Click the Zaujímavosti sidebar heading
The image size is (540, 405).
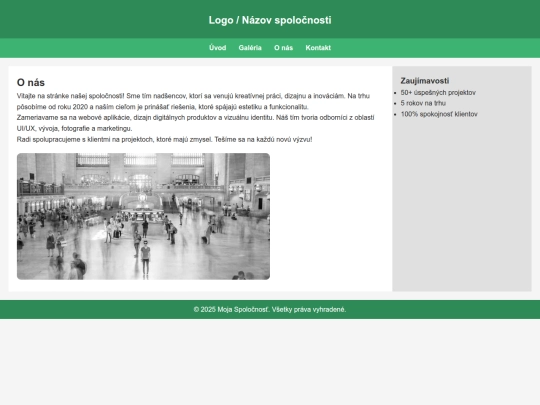425,81
